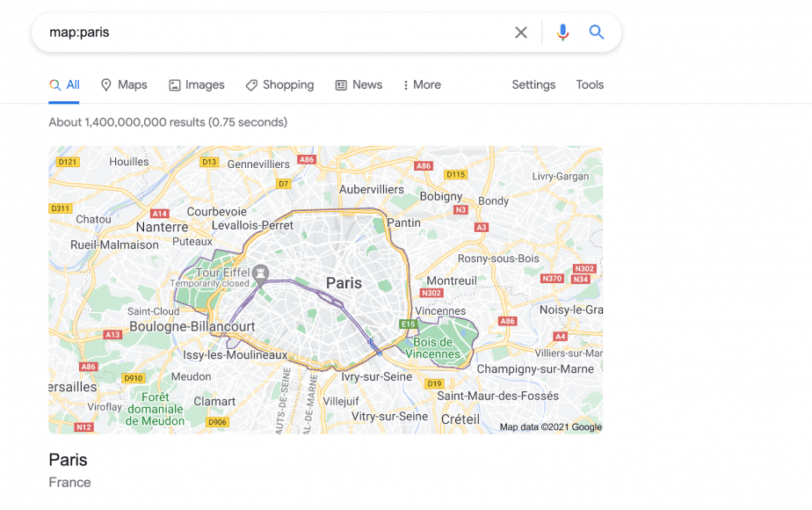812x510 pixels.
Task: Click the D311 road badge
Action: 61,209
